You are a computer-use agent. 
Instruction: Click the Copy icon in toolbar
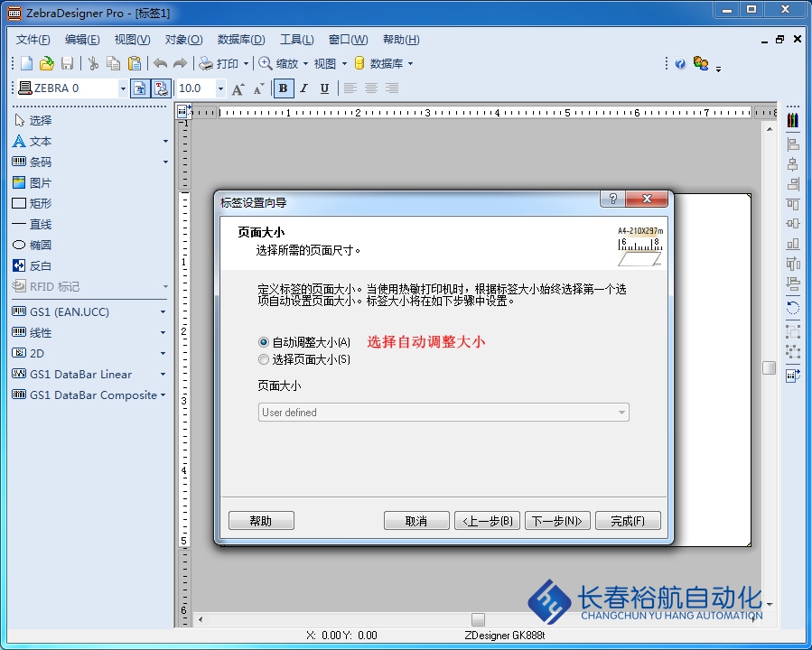point(113,64)
